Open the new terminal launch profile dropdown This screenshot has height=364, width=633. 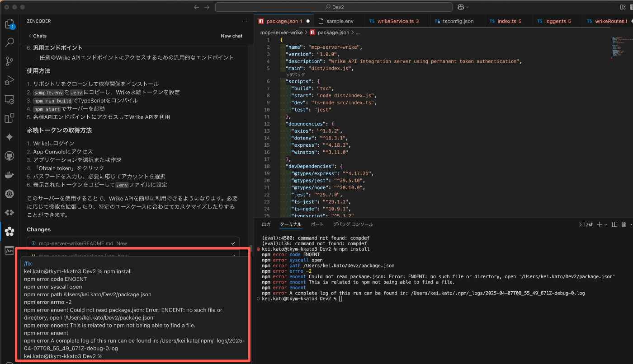tap(605, 224)
